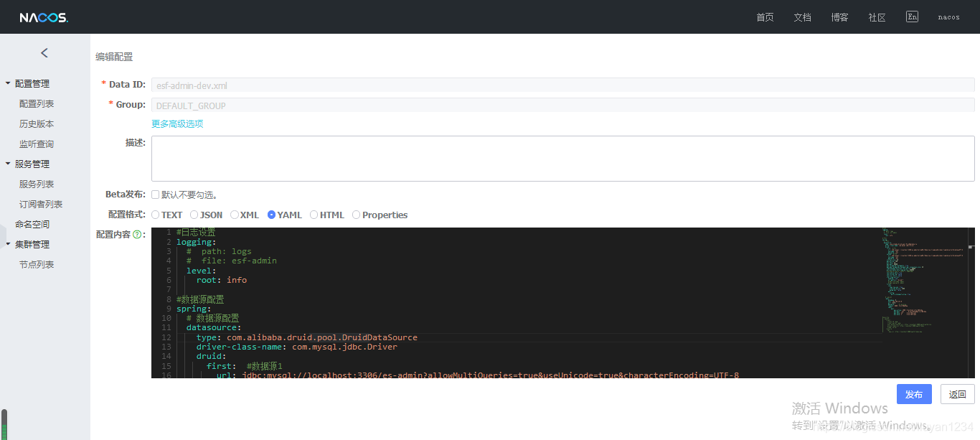Viewport: 980px width, 440px height.
Task: Open 命名空间 in the sidebar
Action: point(32,224)
